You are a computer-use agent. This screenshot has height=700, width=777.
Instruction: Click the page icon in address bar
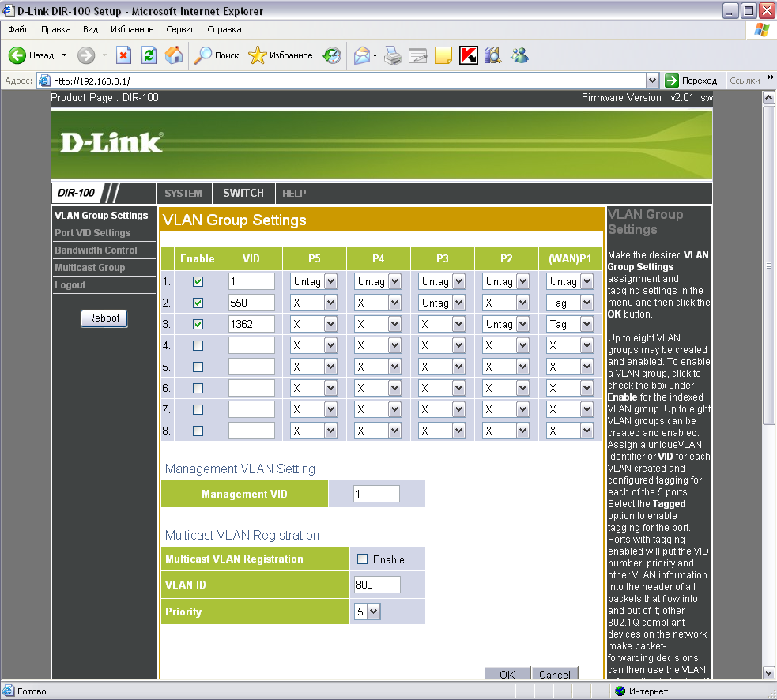click(x=44, y=81)
